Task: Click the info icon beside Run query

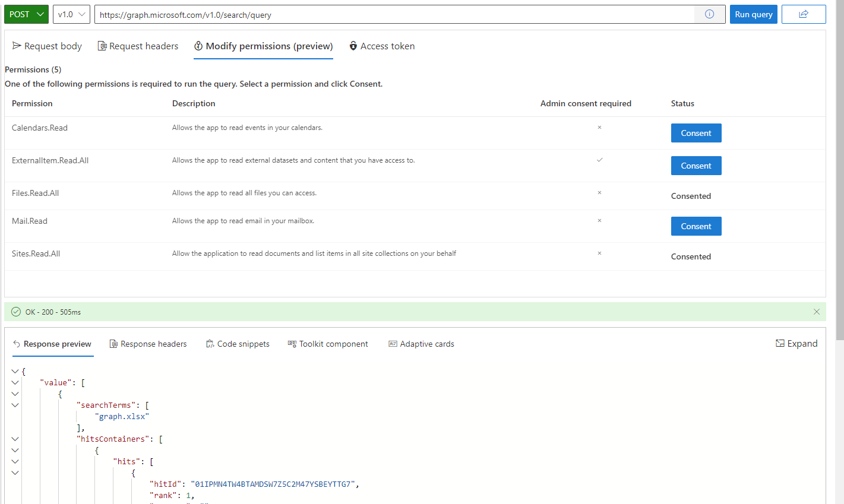Action: click(710, 14)
